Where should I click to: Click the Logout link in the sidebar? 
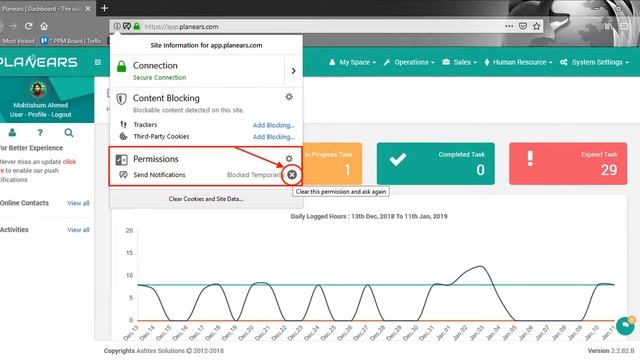point(61,115)
